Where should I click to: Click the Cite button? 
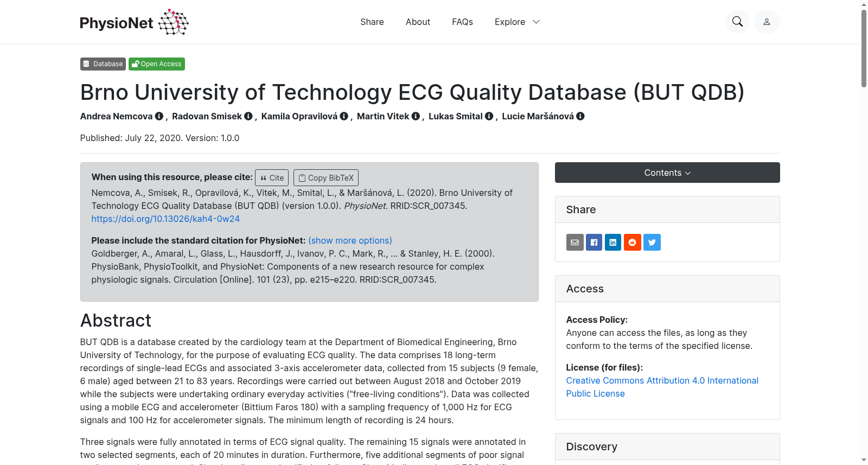(x=272, y=178)
